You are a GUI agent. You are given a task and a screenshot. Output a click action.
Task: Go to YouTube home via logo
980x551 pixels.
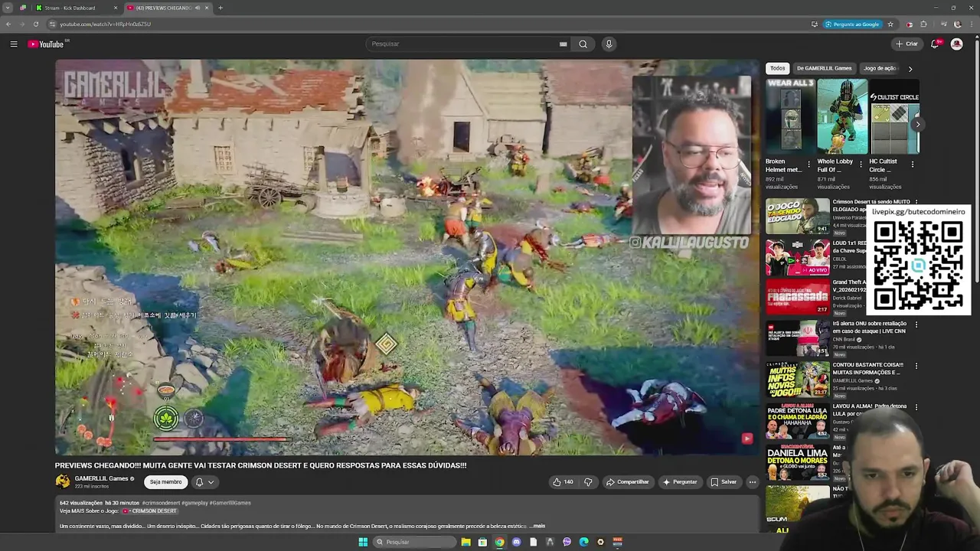pyautogui.click(x=46, y=44)
